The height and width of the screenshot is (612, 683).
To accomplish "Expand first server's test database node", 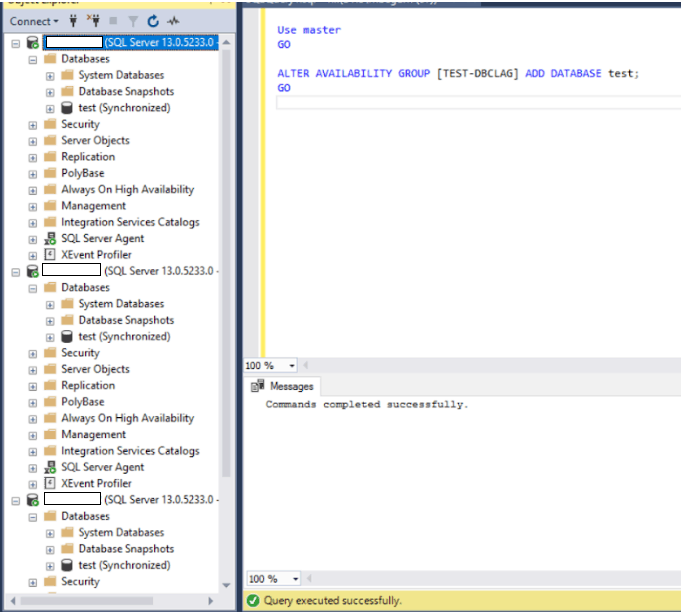I will point(50,109).
